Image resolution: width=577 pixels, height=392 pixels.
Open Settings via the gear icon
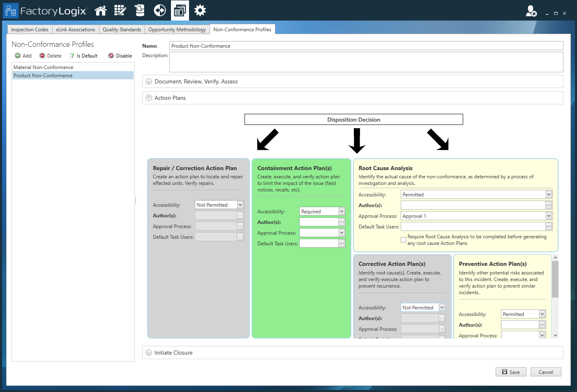(x=200, y=10)
